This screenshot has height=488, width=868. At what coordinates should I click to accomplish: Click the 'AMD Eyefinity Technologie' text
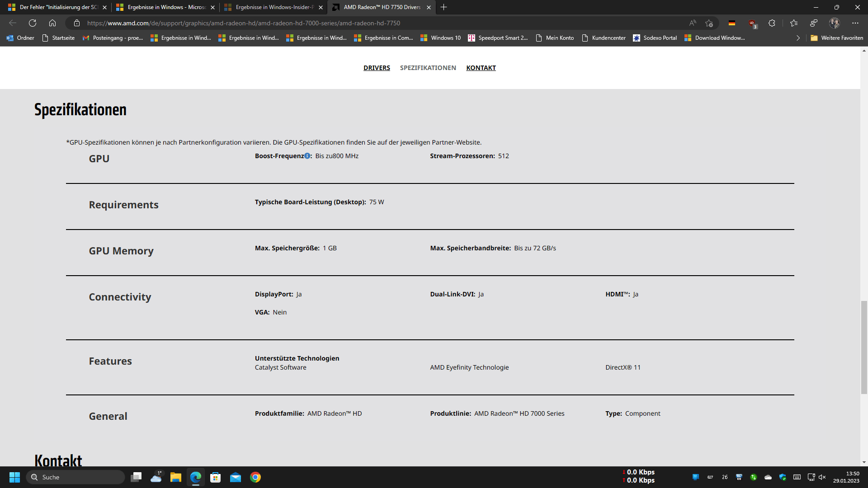469,367
